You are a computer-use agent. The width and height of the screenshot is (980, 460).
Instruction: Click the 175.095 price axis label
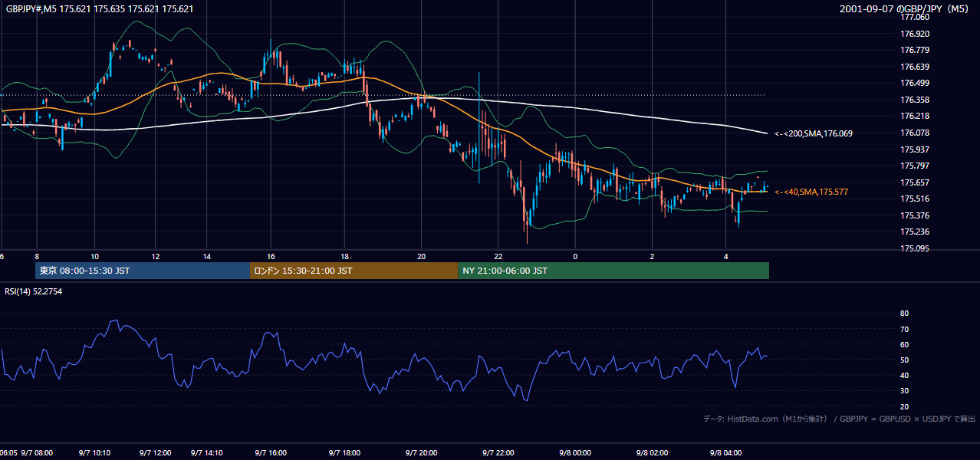point(915,248)
